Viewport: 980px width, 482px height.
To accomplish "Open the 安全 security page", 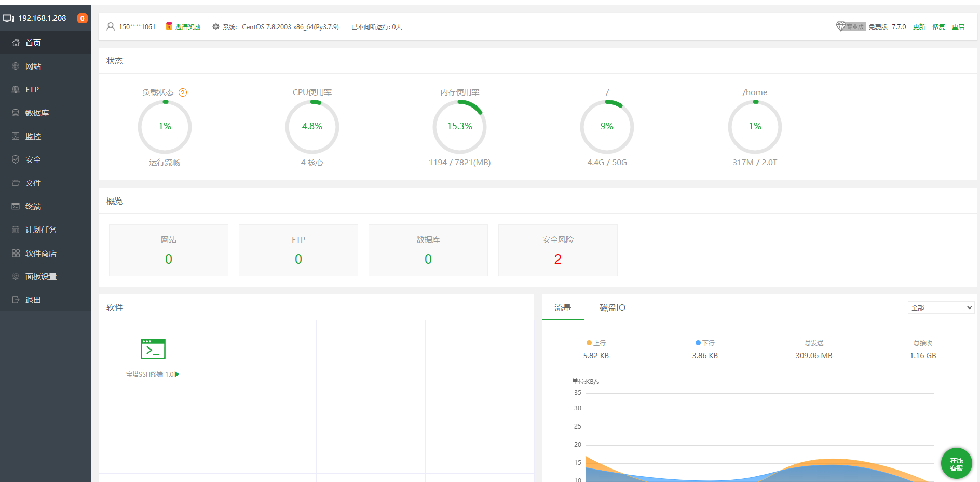I will 45,159.
